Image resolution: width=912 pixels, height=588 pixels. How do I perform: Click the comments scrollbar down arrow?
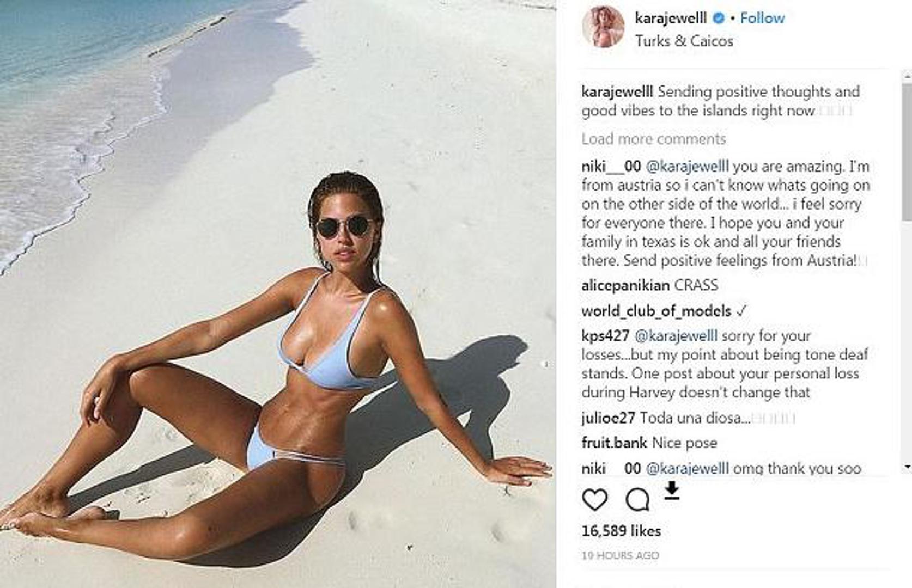[x=907, y=467]
